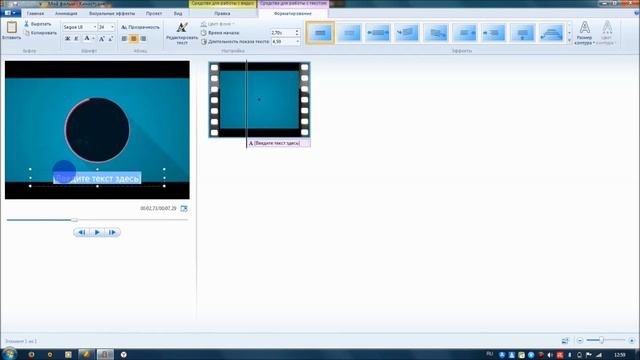Click the preview seek slider handle
The width and height of the screenshot is (640, 360).
[x=74, y=220]
